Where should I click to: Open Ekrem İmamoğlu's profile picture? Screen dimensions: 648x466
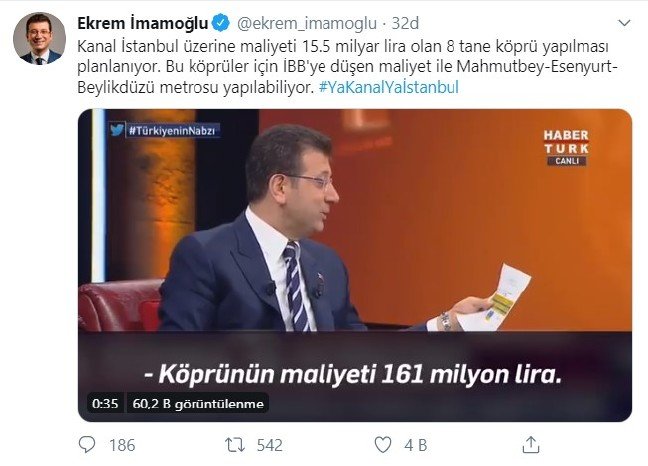pos(40,38)
